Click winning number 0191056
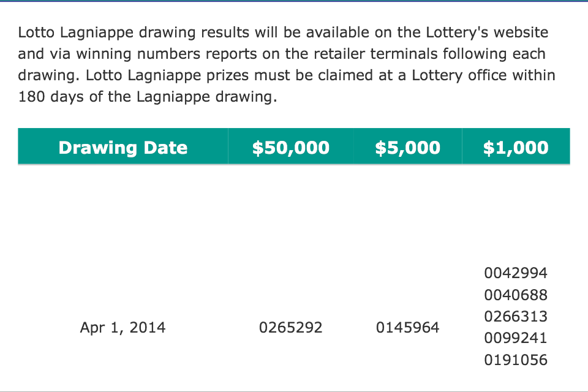 click(x=516, y=360)
